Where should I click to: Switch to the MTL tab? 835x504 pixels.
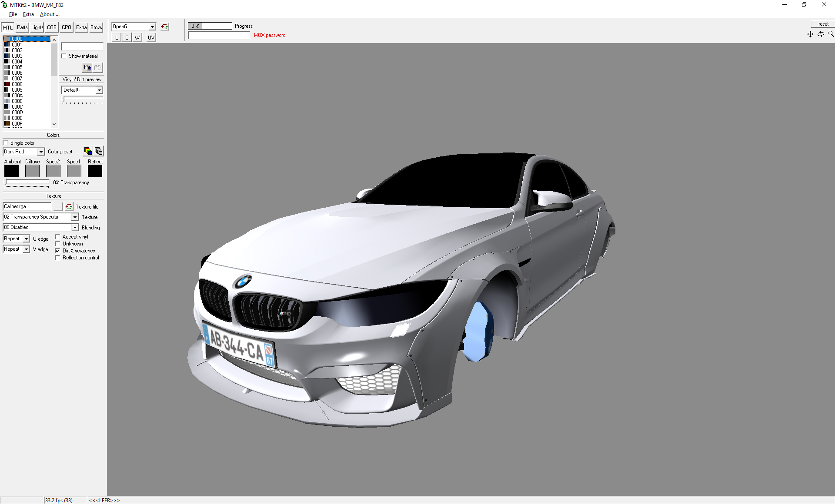click(x=8, y=27)
